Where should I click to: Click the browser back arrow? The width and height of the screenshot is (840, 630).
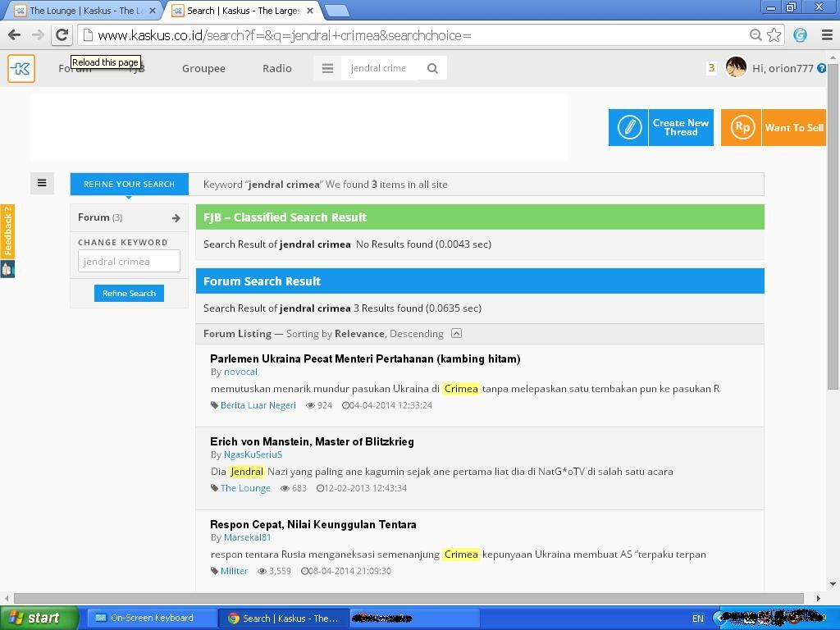pos(15,35)
